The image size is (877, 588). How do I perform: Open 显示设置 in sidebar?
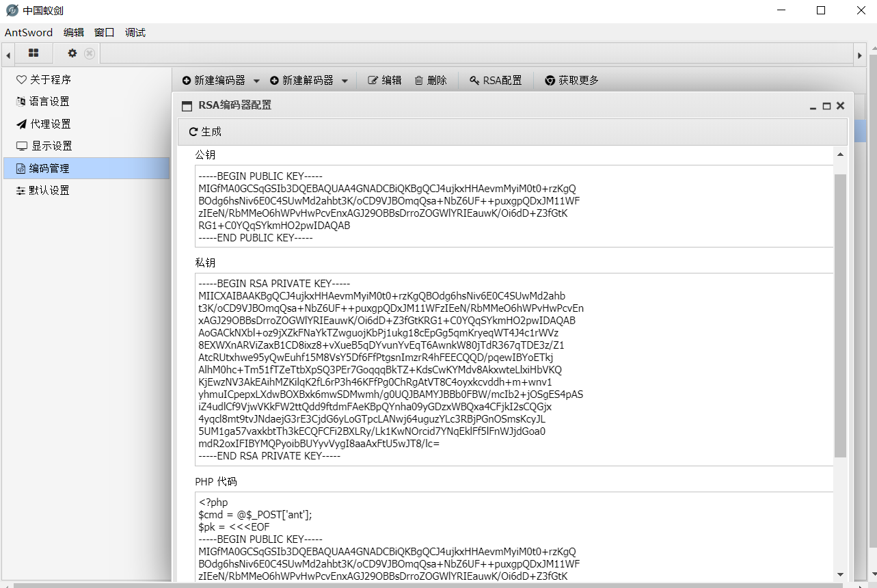86,146
